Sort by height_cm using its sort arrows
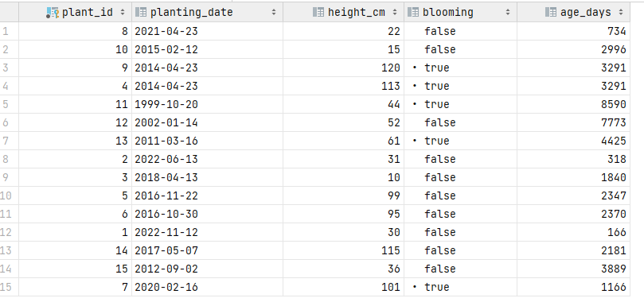Viewport: 644px width, 302px height. click(395, 13)
